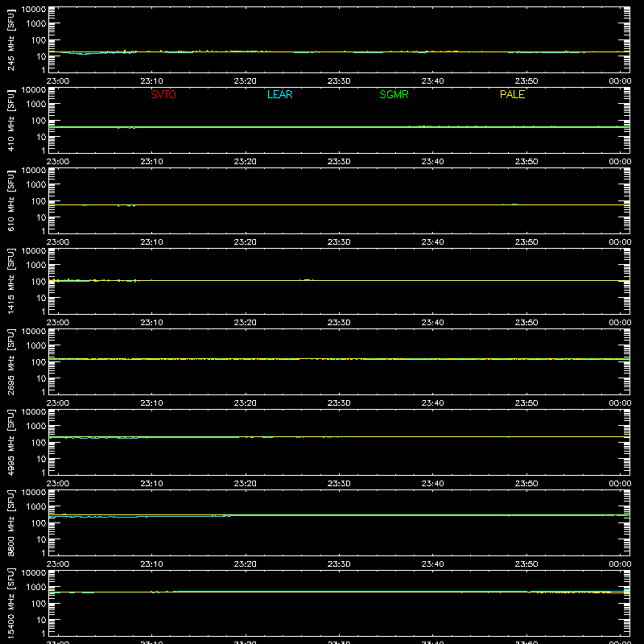The height and width of the screenshot is (644, 644).
Task: Select the 610 MHz [SFU] axis title
Action: point(11,200)
